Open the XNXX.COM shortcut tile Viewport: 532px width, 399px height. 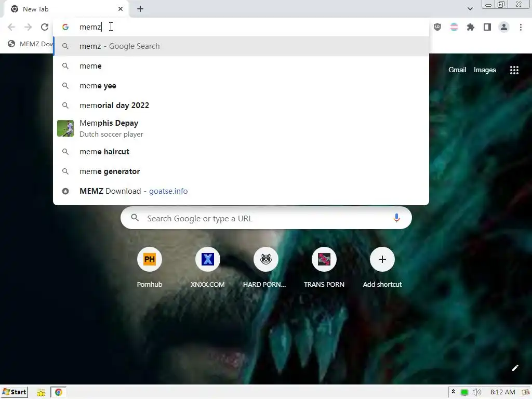tap(208, 268)
